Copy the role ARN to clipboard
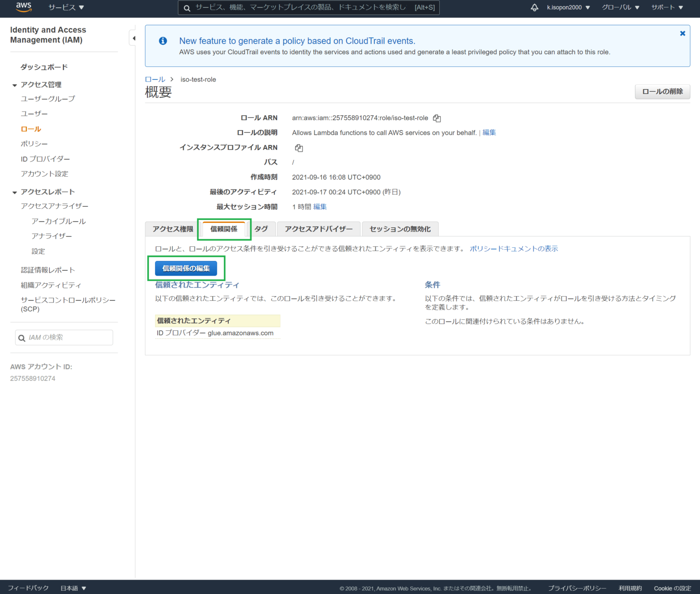The height and width of the screenshot is (594, 700). tap(437, 118)
